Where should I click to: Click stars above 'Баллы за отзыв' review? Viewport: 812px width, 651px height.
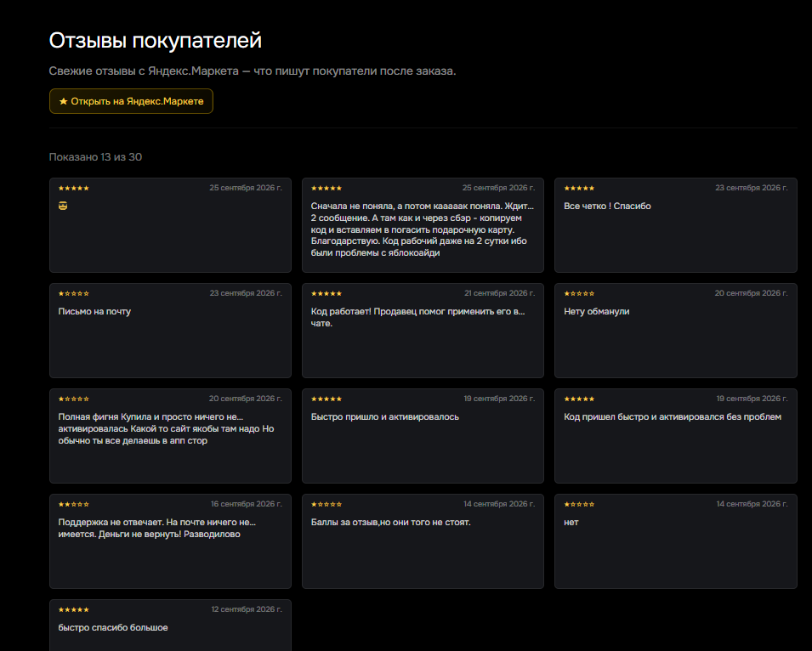(x=327, y=505)
